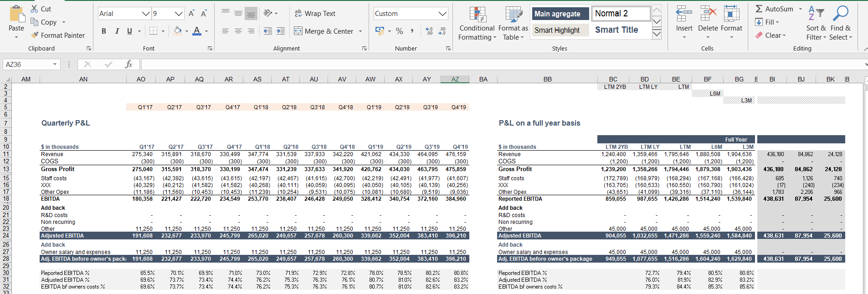Open Conditional Formatting menu
868x294 pixels.
coord(477,23)
